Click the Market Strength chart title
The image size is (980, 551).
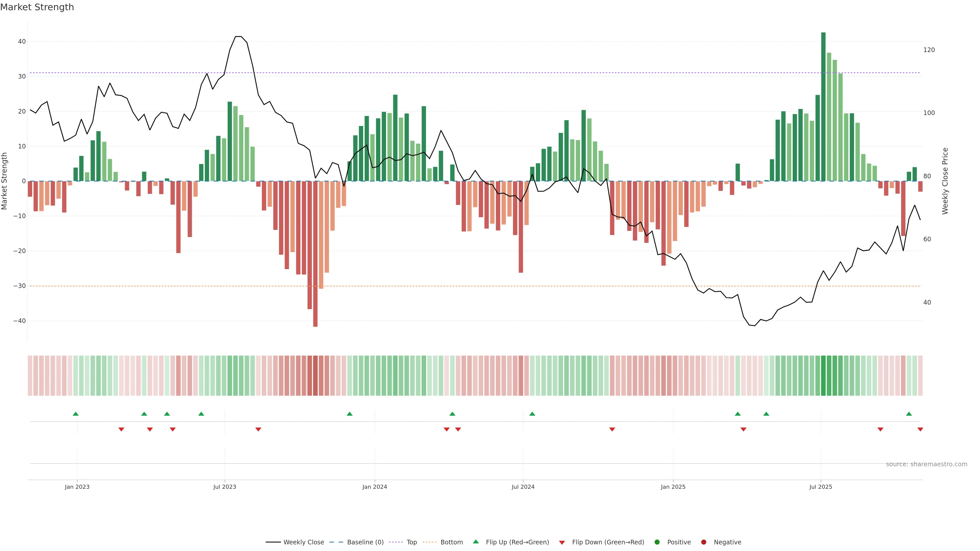tap(37, 7)
